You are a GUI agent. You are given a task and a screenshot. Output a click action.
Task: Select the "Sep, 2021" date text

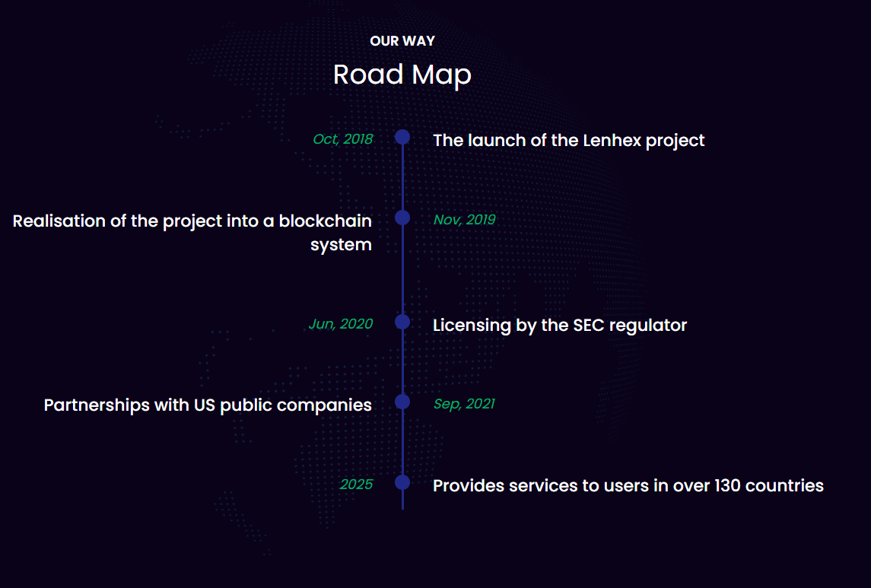coord(464,404)
